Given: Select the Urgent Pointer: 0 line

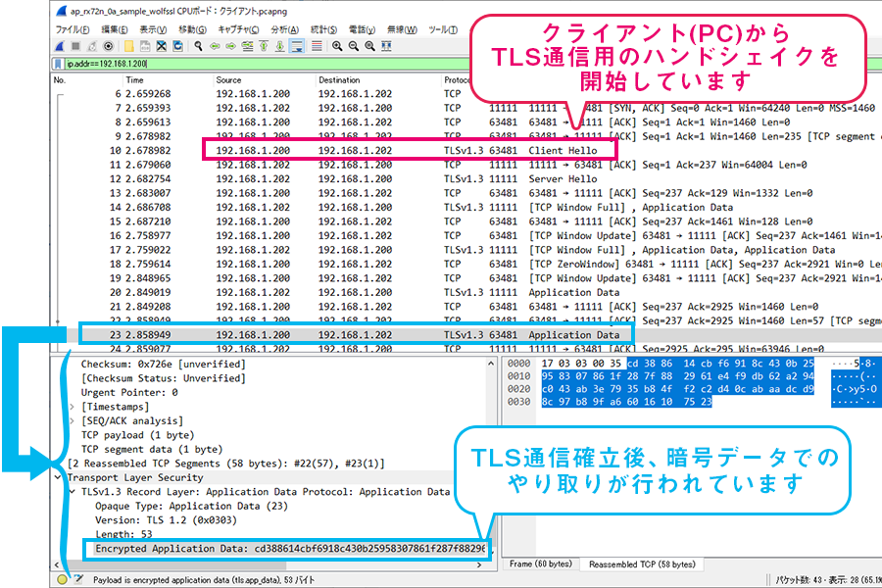Looking at the screenshot, I should coord(129,392).
